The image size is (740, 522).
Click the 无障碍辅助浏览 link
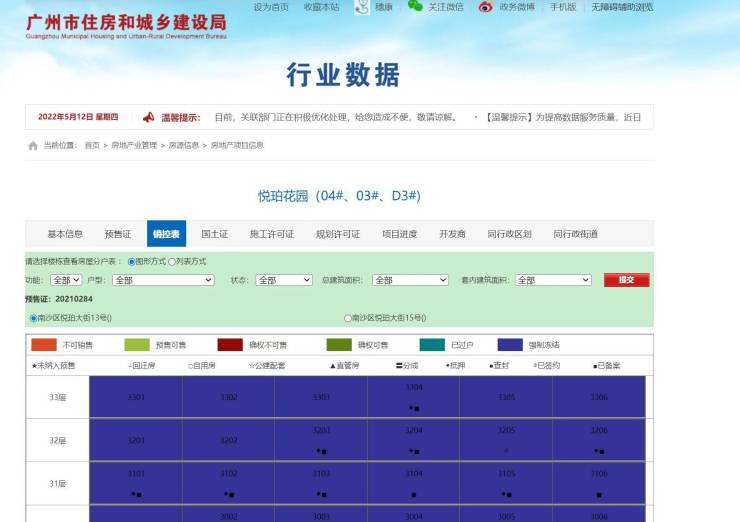[621, 7]
